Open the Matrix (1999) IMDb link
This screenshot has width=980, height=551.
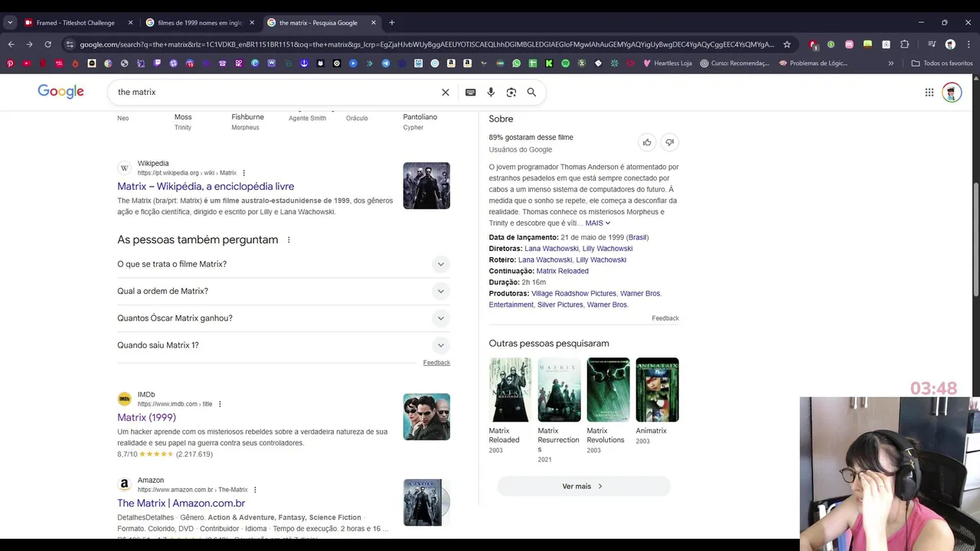(x=146, y=418)
